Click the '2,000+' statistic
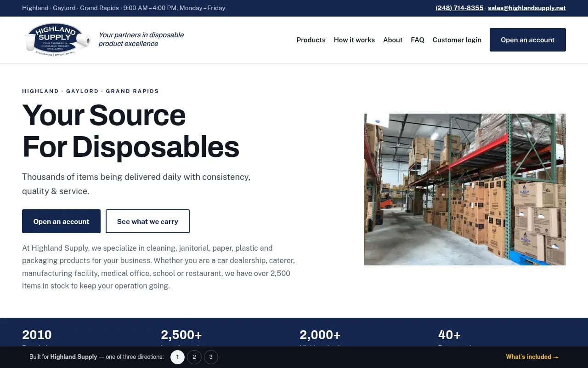Viewport: 588px width, 368px height. 320,334
